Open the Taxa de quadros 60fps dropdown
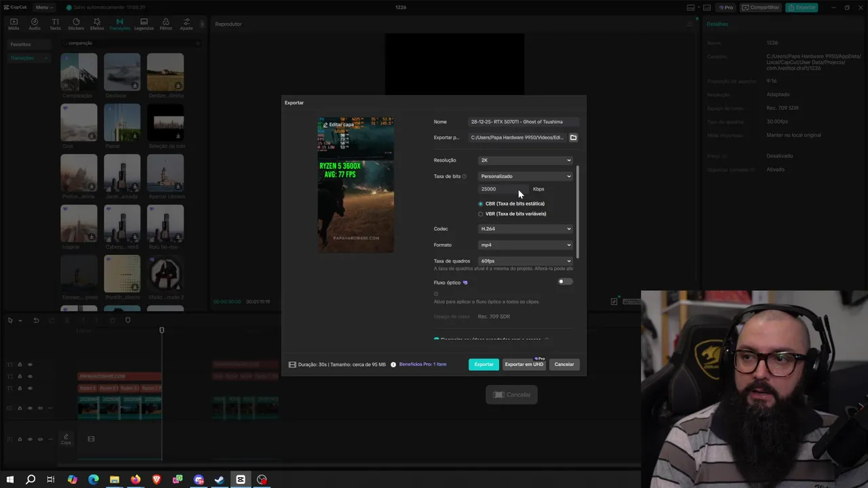868x488 pixels. tap(526, 261)
